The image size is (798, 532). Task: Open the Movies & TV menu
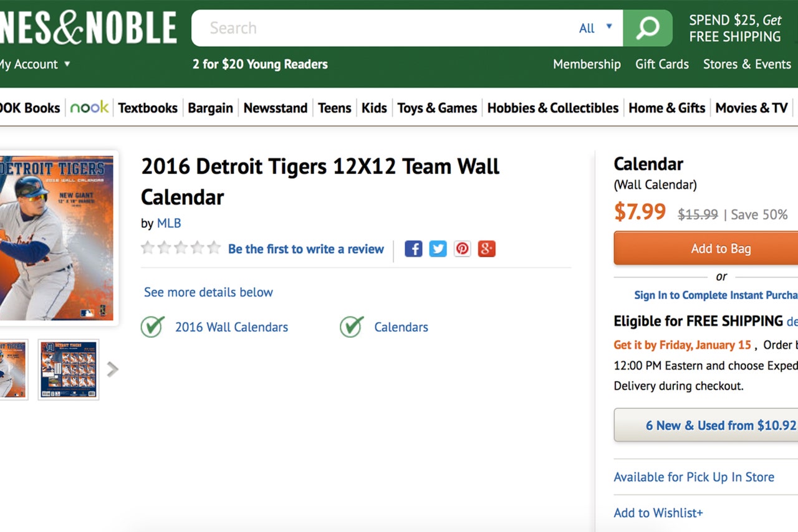point(752,108)
